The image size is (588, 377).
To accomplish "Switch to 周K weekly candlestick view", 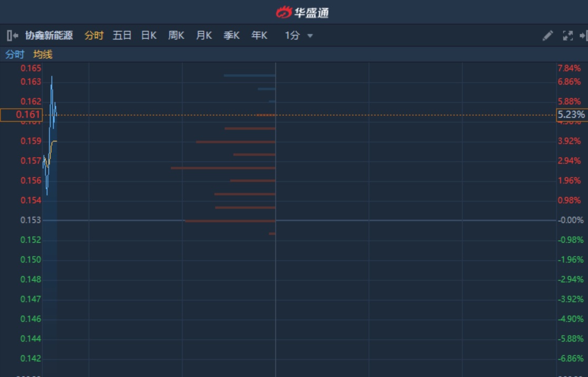I will pyautogui.click(x=176, y=35).
